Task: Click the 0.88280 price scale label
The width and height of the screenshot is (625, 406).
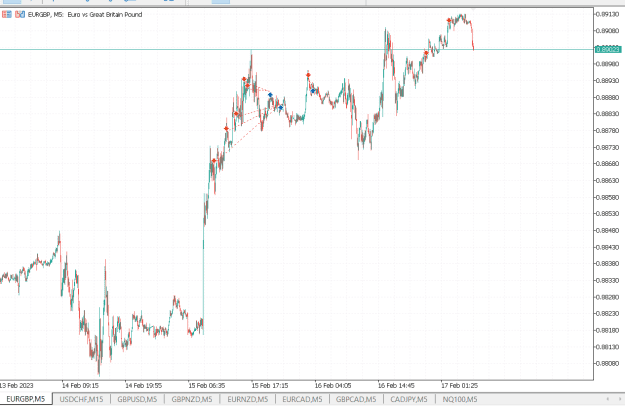Action: [x=609, y=297]
